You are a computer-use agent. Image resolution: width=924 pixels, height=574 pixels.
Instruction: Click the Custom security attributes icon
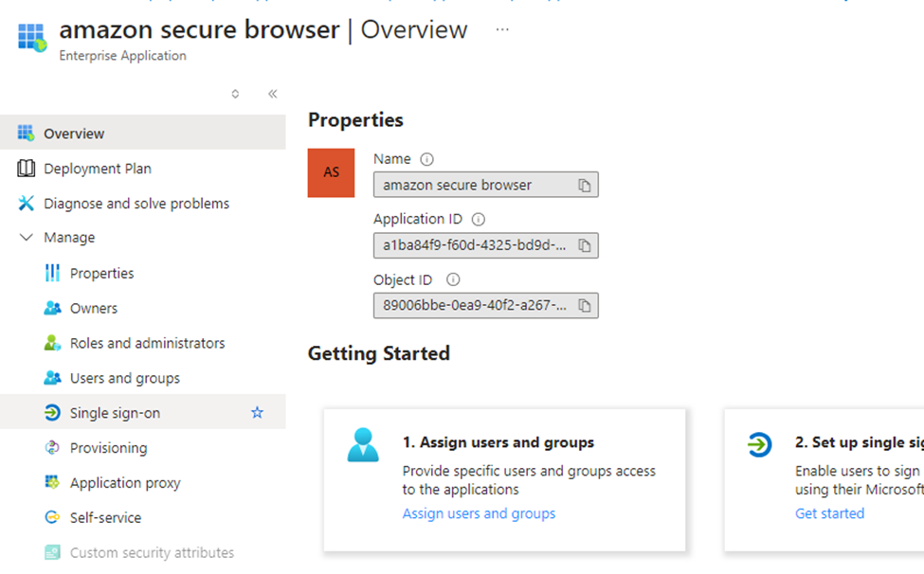point(52,552)
